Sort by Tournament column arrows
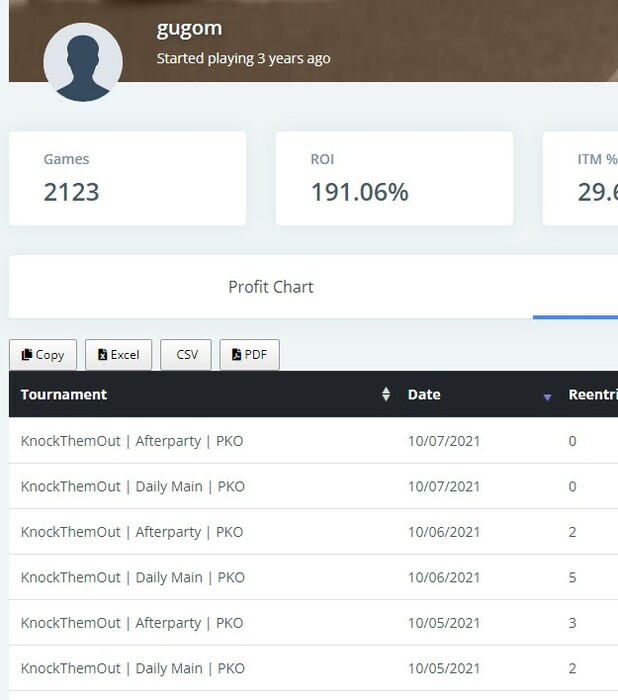Image resolution: width=618 pixels, height=700 pixels. (386, 395)
